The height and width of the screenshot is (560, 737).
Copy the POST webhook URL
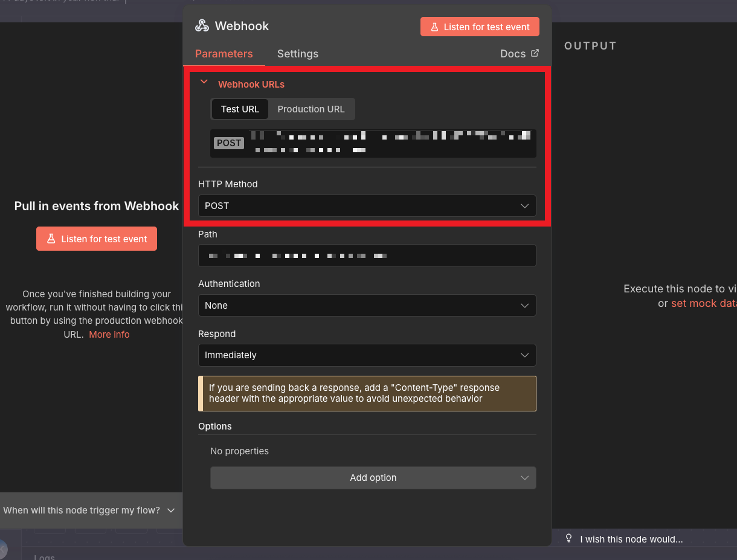pos(373,143)
